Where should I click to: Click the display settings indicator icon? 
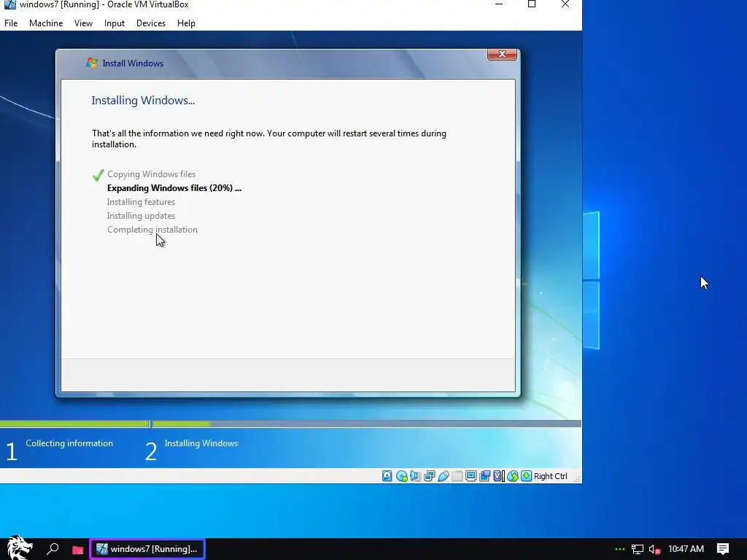(x=471, y=475)
